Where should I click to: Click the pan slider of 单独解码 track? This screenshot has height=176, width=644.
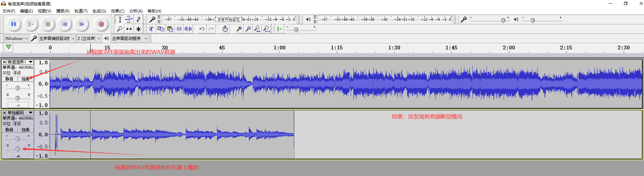pos(18,149)
